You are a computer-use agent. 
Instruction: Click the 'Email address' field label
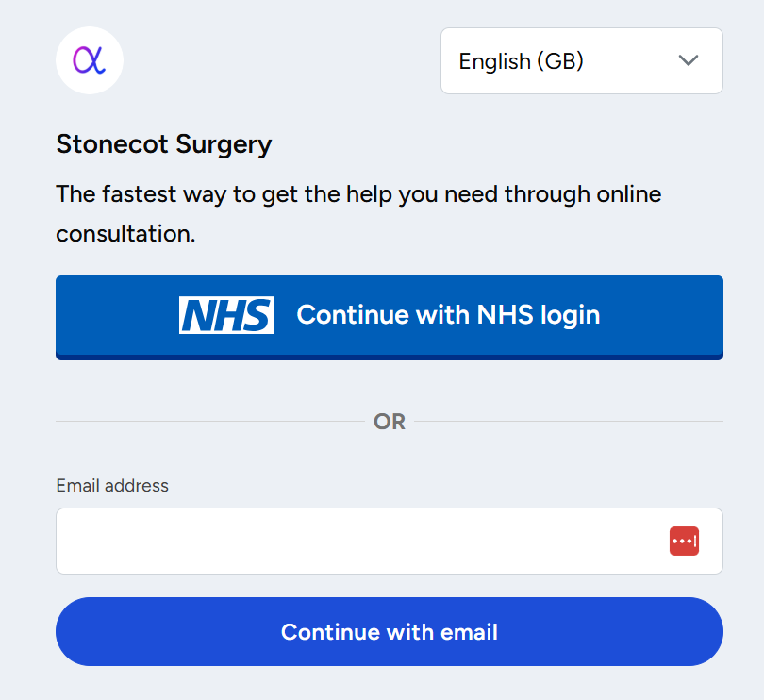pyautogui.click(x=112, y=486)
